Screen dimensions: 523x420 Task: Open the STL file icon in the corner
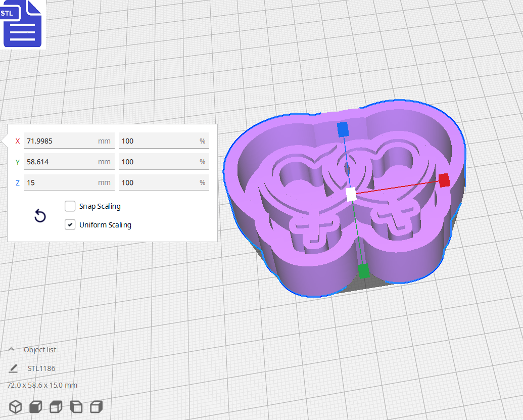tap(23, 24)
